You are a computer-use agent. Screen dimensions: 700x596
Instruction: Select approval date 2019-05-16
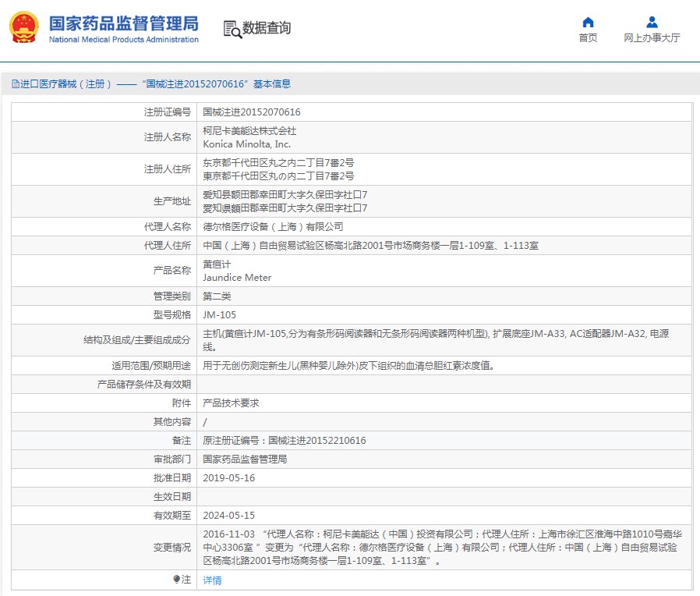(x=228, y=478)
